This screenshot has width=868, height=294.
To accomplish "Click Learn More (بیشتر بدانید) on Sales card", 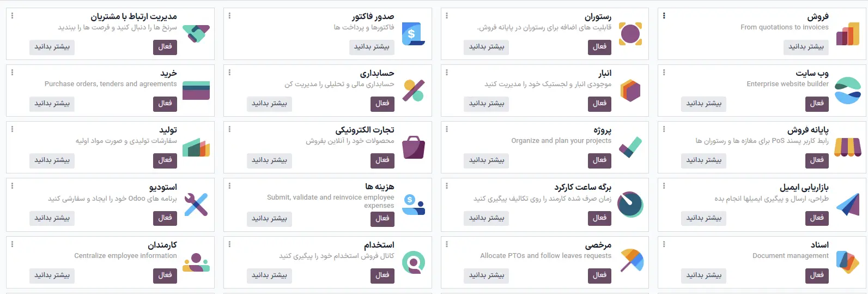I will (x=806, y=47).
